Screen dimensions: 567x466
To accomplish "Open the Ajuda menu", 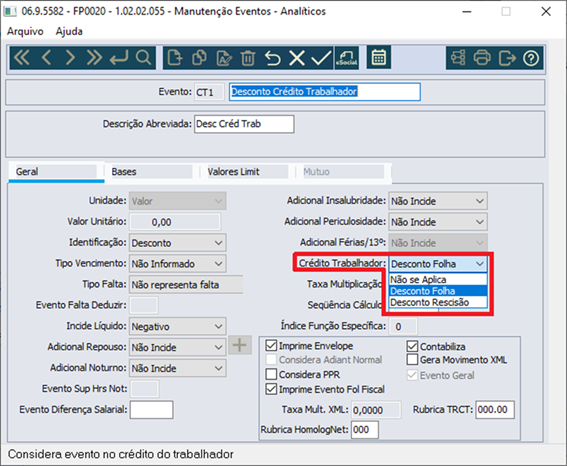I will tap(69, 31).
